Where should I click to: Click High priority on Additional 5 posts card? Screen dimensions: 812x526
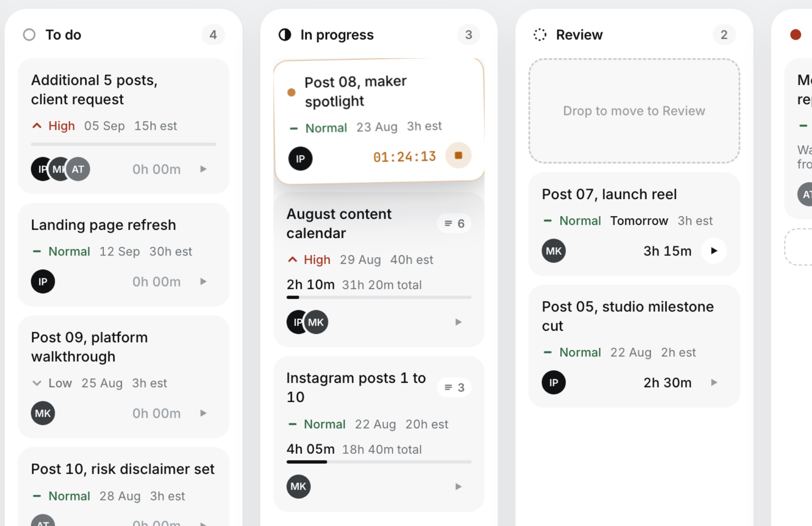point(54,126)
